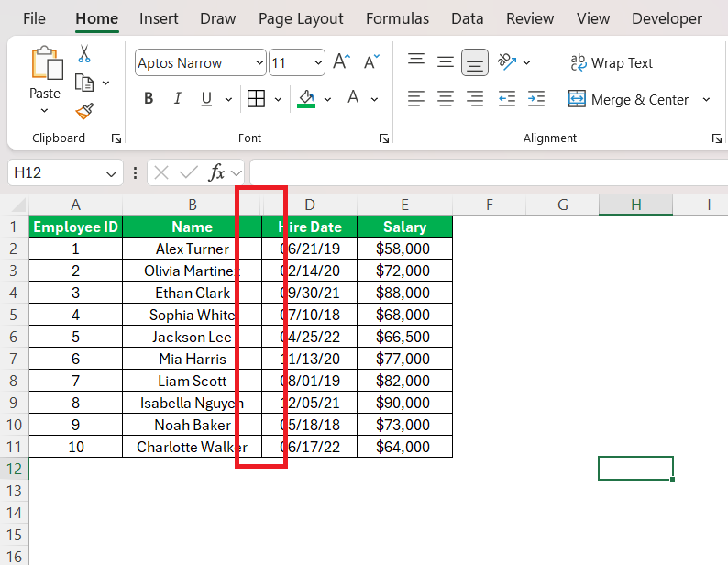
Task: Select row 12 header
Action: tap(14, 469)
